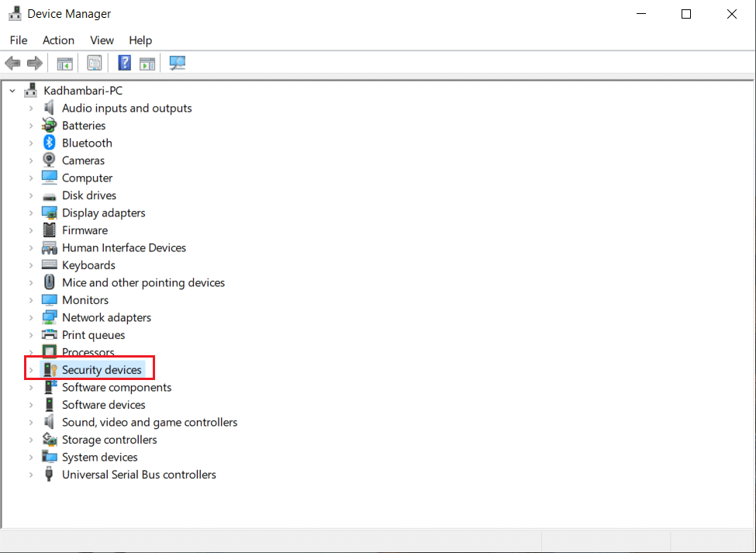Image resolution: width=756 pixels, height=553 pixels.
Task: Click the Forward arrow toolbar icon
Action: coord(35,63)
